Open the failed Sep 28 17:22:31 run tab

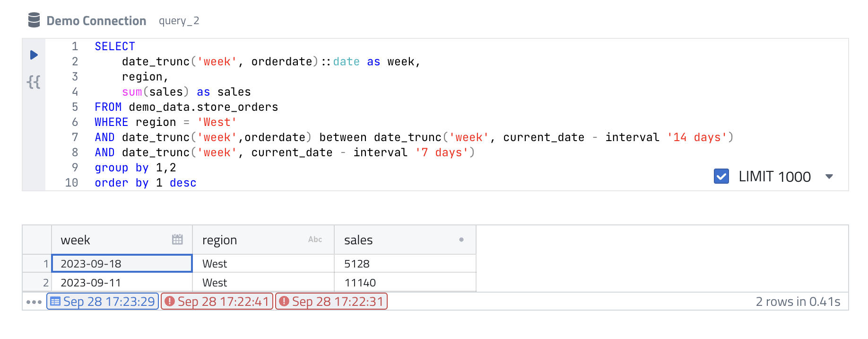pyautogui.click(x=331, y=302)
